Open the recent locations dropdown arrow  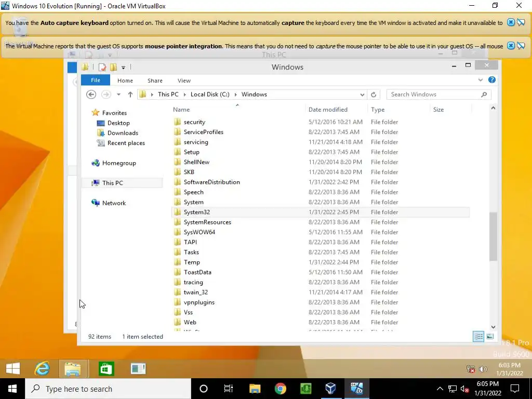[x=118, y=95]
